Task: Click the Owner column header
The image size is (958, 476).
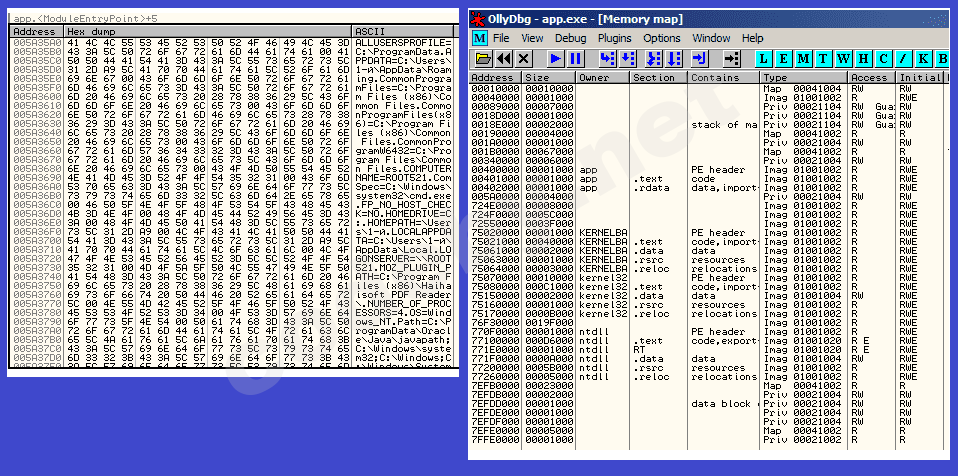Action: pyautogui.click(x=594, y=77)
